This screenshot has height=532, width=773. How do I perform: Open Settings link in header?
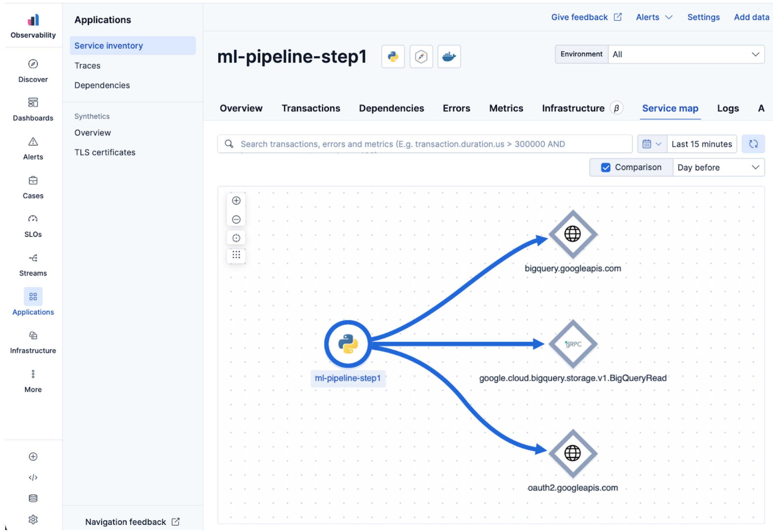tap(703, 17)
